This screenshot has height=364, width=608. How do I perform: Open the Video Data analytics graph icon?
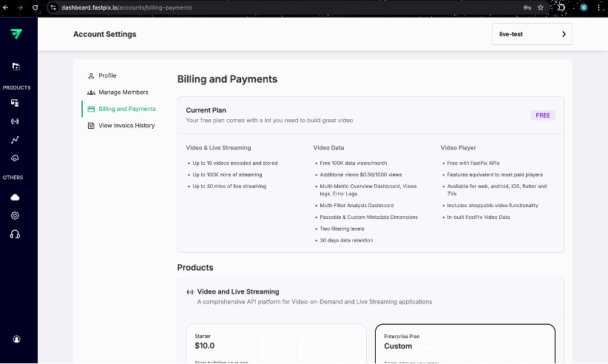[15, 140]
